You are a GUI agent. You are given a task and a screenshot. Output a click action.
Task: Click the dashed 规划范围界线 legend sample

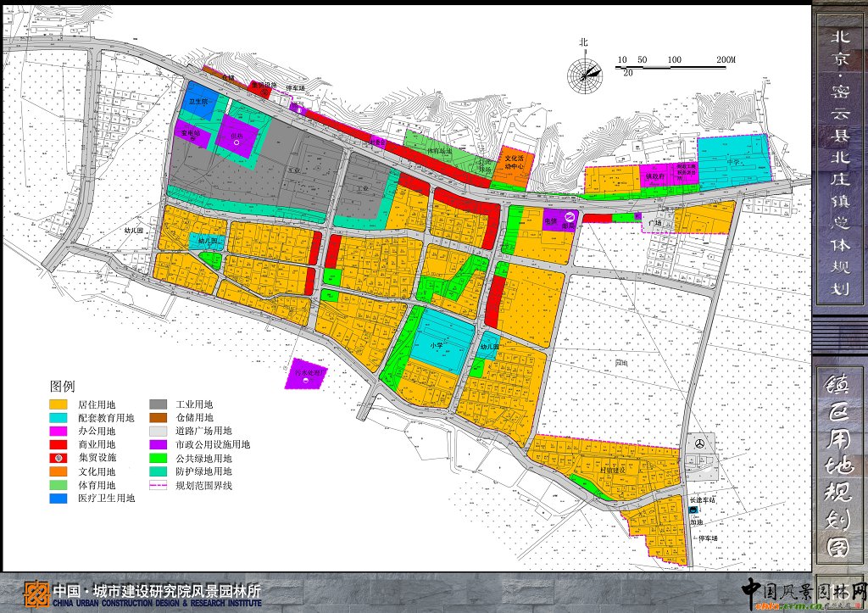159,485
